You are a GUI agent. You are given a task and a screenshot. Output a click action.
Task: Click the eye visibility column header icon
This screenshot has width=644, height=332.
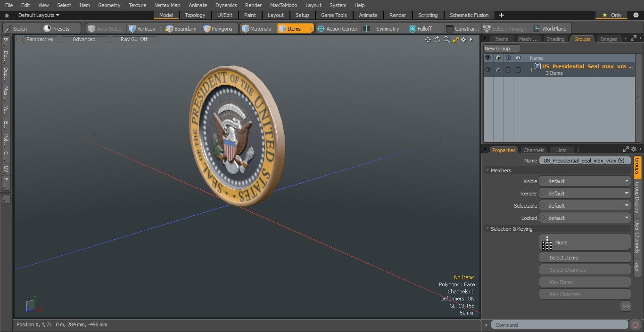487,58
